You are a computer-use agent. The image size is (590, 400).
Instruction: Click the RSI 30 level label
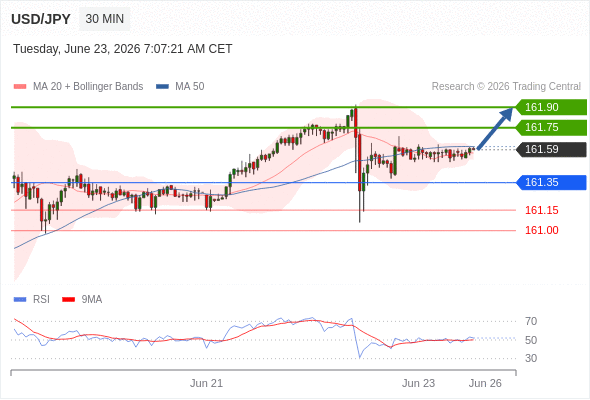(x=531, y=358)
